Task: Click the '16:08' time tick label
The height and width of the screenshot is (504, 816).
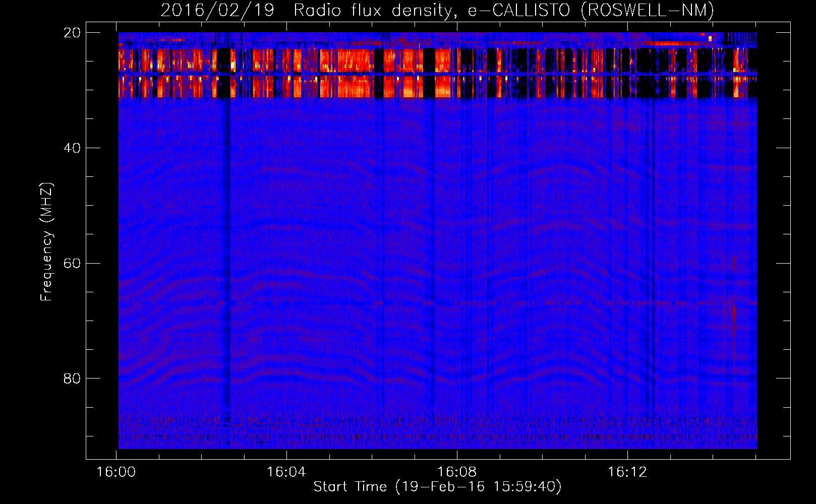Action: coord(457,472)
